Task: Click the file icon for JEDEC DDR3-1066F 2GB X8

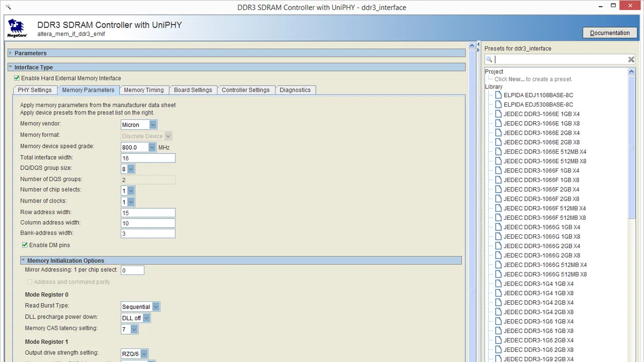Action: [498, 199]
